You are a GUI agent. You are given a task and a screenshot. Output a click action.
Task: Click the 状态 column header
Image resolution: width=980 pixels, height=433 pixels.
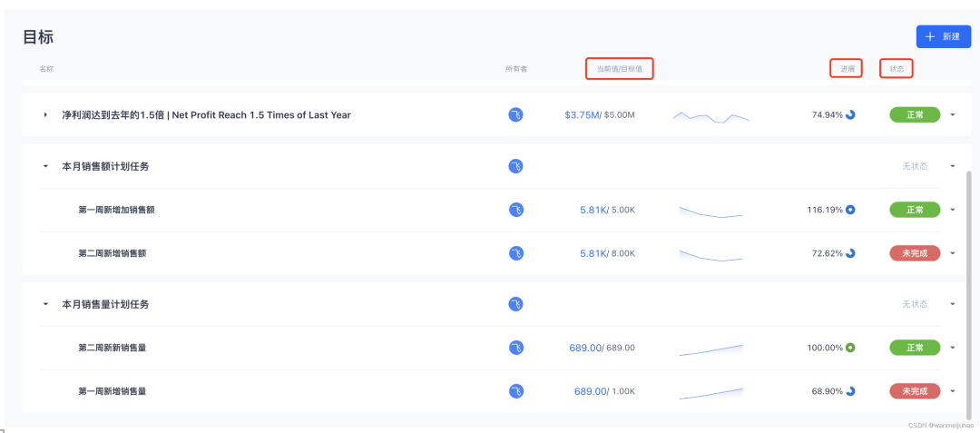(x=897, y=68)
